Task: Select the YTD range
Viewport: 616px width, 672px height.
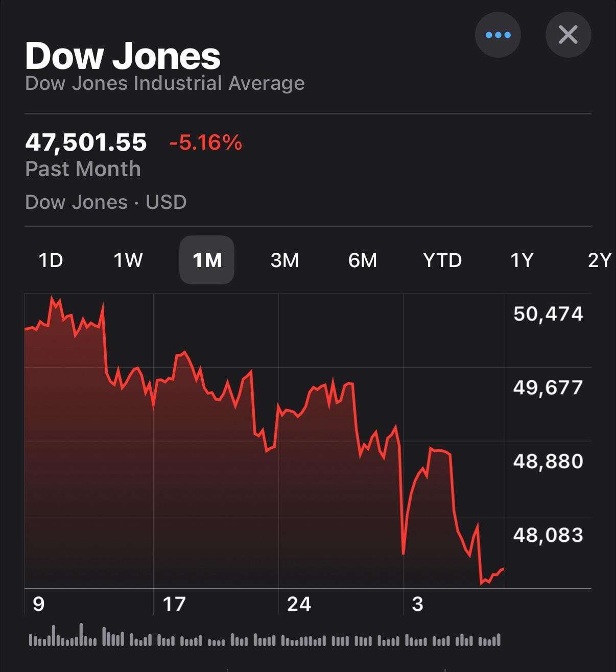Action: (442, 260)
